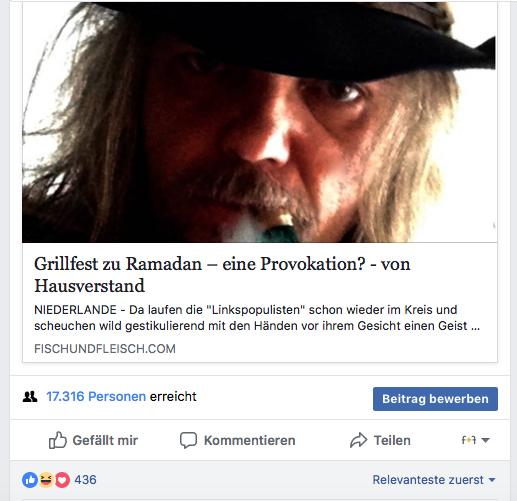Screen dimensions: 517x501
Task: Click the speech bubble Kommentieren icon
Action: click(x=188, y=440)
